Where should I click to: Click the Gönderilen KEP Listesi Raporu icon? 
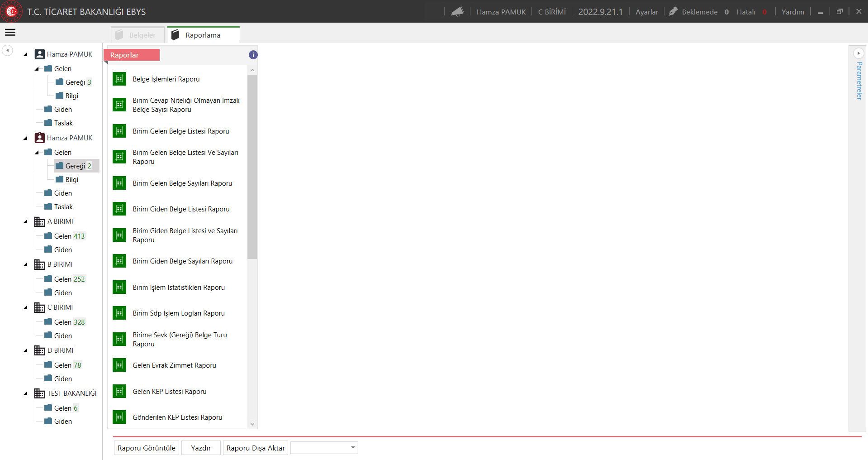[x=119, y=417]
